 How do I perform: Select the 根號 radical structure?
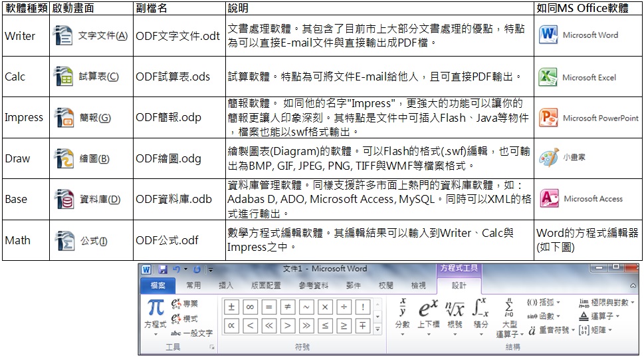455,313
